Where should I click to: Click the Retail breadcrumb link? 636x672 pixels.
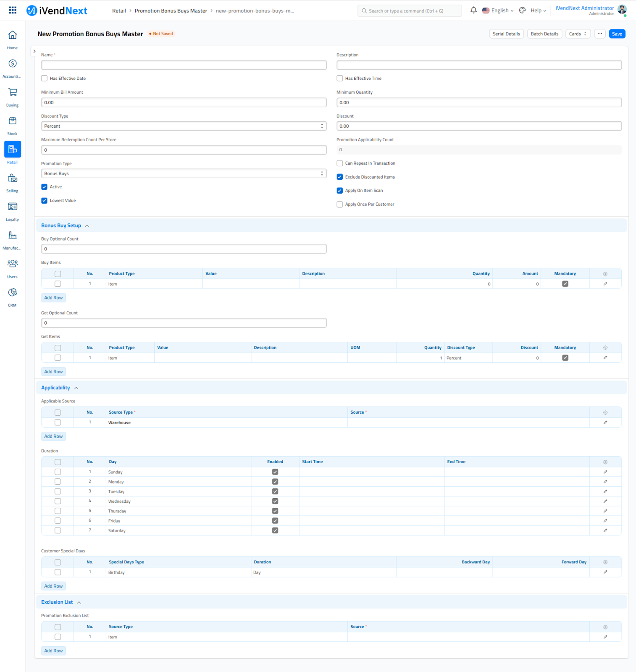coord(119,11)
